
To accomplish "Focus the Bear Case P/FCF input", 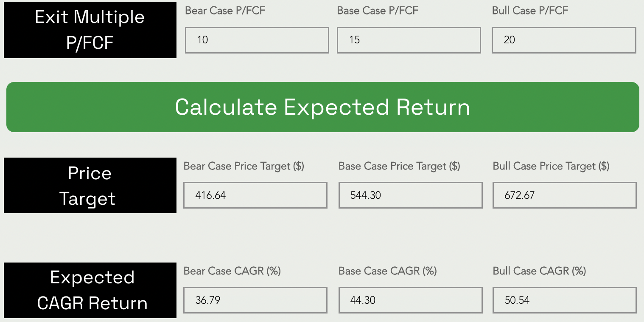I will 257,40.
